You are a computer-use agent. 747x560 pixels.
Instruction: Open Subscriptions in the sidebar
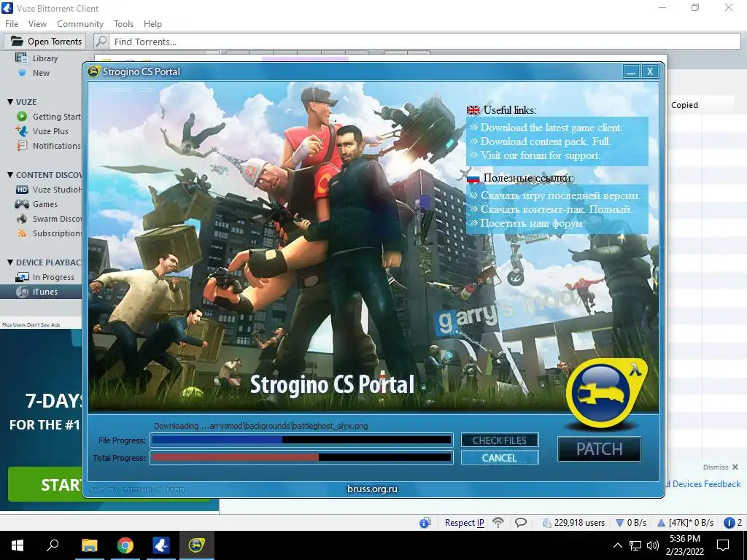[57, 233]
